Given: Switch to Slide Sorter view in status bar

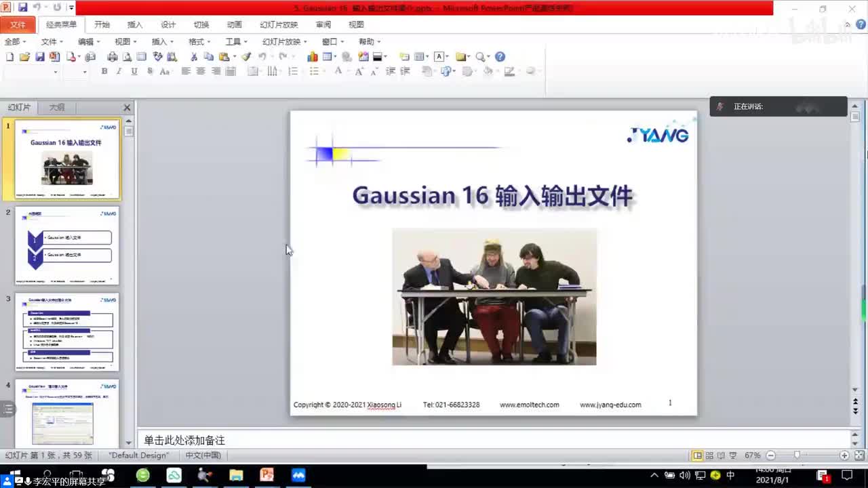Looking at the screenshot, I should coord(709,455).
